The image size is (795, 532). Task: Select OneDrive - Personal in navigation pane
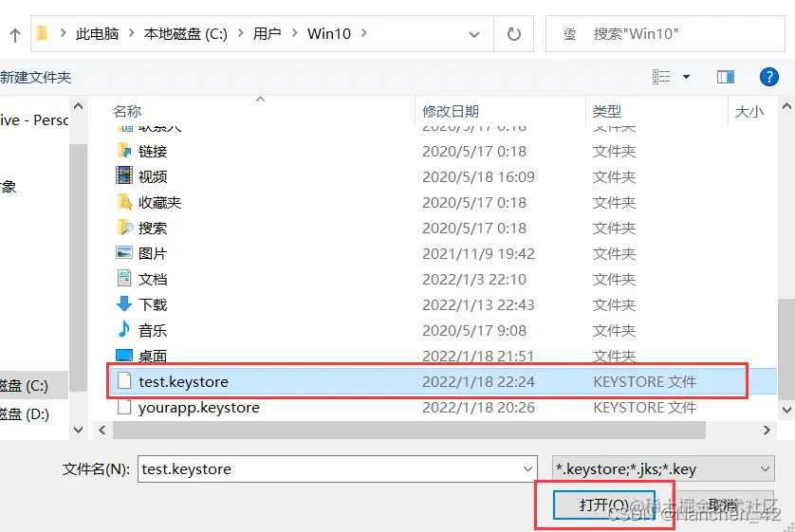34,120
